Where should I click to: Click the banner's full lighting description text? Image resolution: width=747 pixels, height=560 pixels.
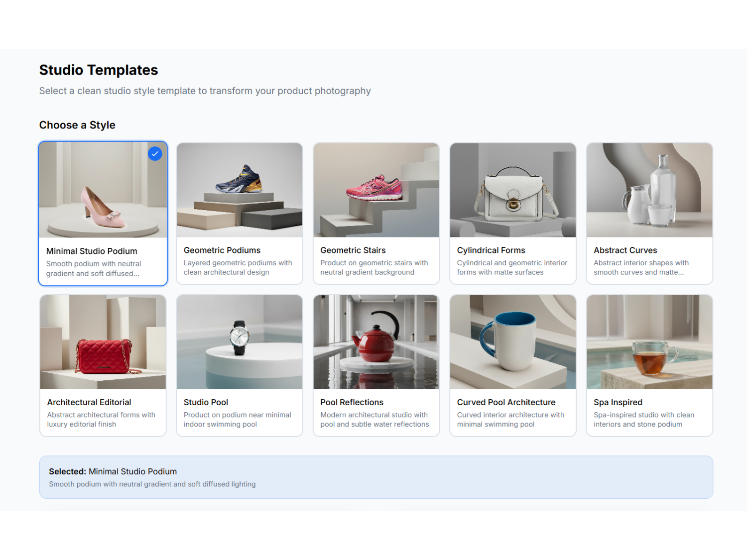[152, 484]
